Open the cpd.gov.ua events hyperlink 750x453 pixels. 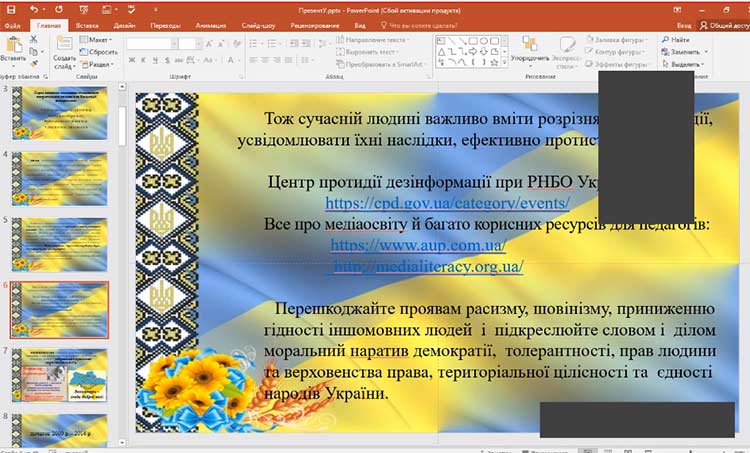click(447, 203)
